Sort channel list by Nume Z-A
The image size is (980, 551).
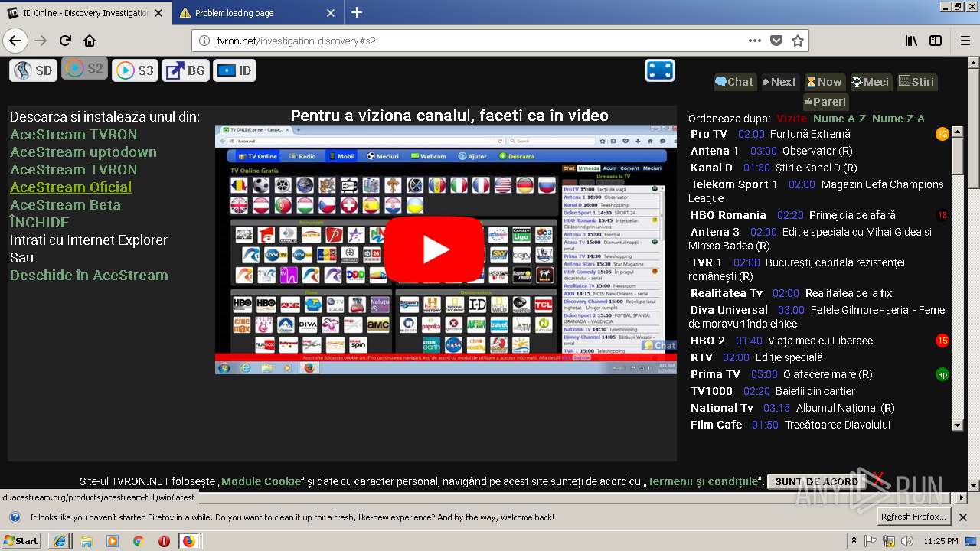click(x=898, y=119)
